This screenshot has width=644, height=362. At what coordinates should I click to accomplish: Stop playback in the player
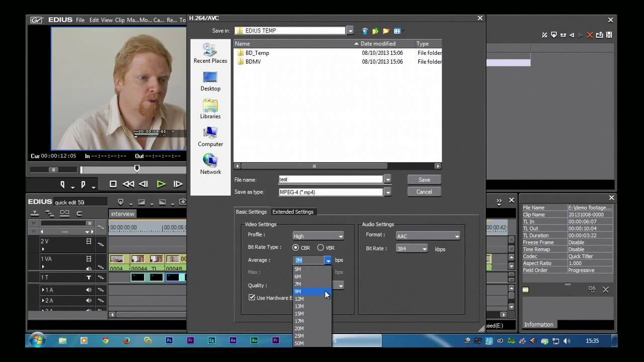tap(113, 185)
